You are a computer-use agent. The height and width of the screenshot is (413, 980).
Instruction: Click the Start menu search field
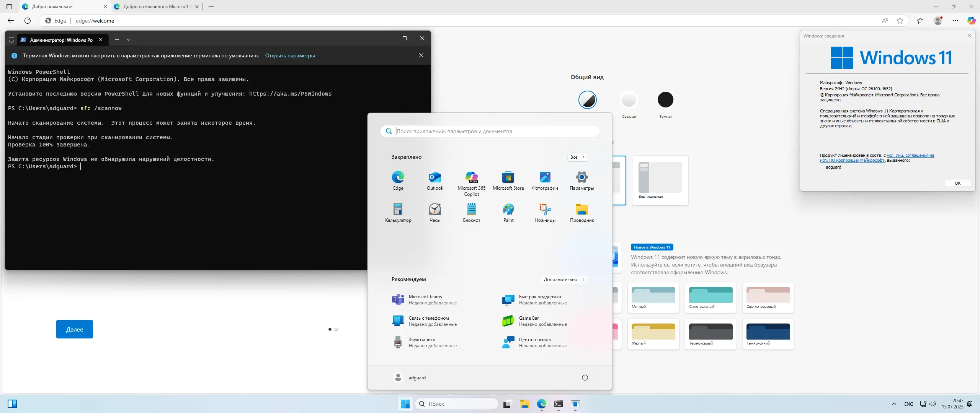(490, 131)
